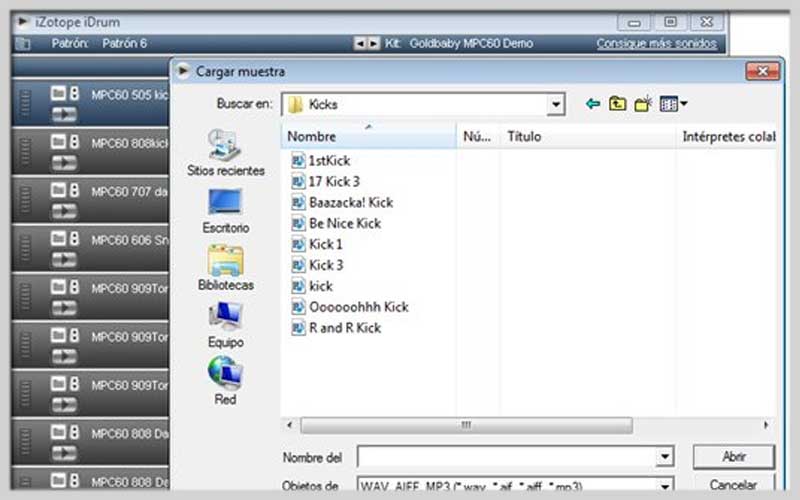Image resolution: width=800 pixels, height=500 pixels.
Task: Open Escritorio in the places bar
Action: point(226,211)
